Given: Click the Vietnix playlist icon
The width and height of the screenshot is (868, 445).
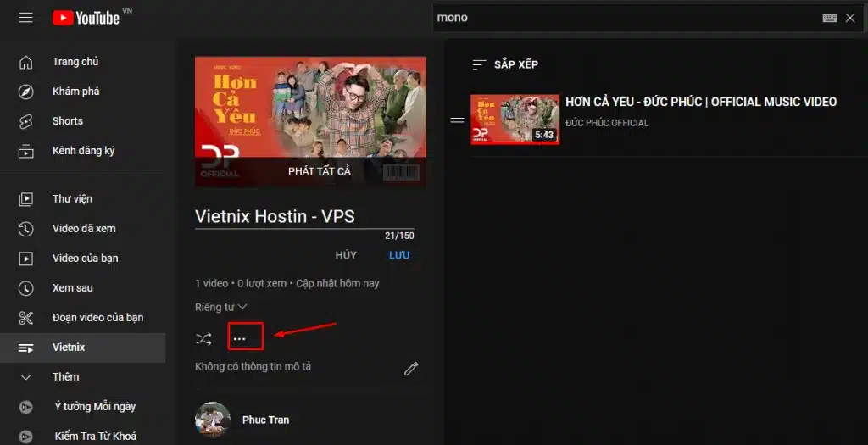Looking at the screenshot, I should pos(25,348).
